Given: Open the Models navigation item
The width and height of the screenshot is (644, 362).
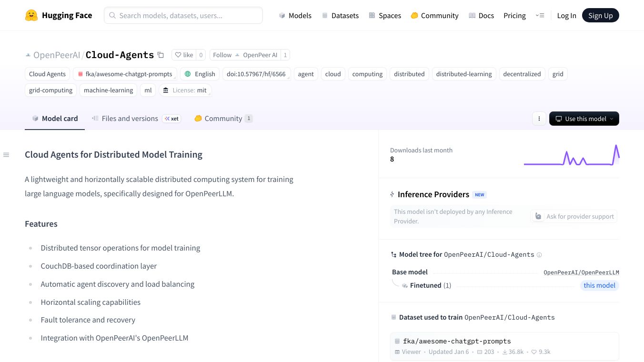Looking at the screenshot, I should tap(295, 15).
